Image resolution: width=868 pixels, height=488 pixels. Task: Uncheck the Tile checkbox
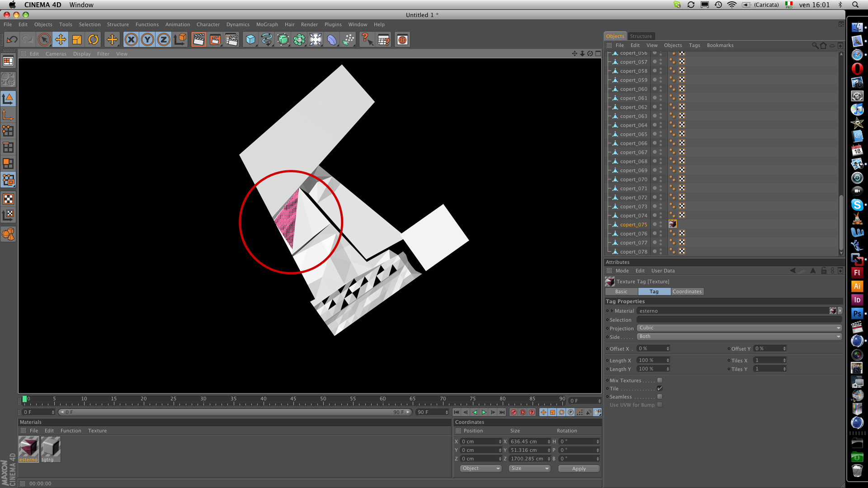coord(660,389)
